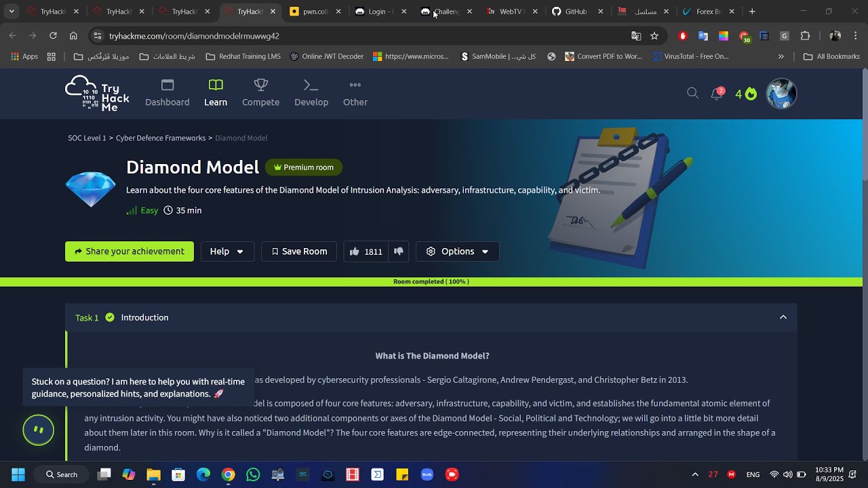
Task: Show more bookmarks chevron
Action: pos(781,56)
